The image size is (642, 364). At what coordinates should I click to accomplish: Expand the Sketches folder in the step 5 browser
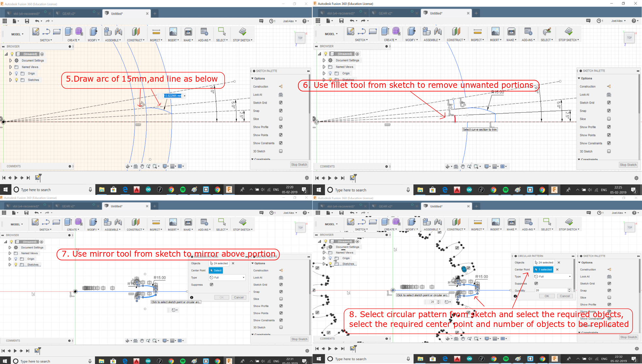(10, 80)
